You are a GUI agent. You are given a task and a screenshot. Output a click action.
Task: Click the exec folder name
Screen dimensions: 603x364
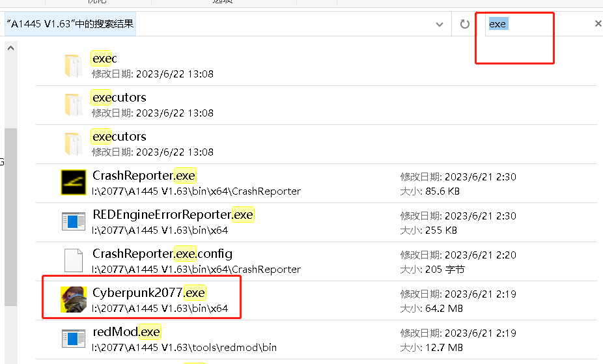point(104,59)
